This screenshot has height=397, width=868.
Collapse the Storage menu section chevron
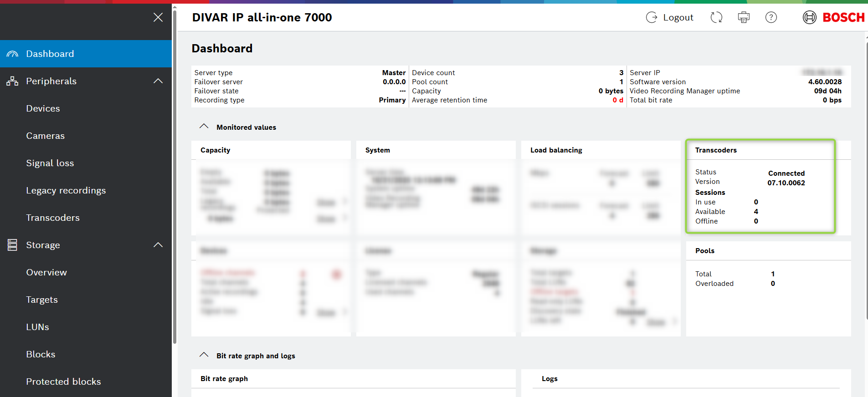[x=158, y=245]
